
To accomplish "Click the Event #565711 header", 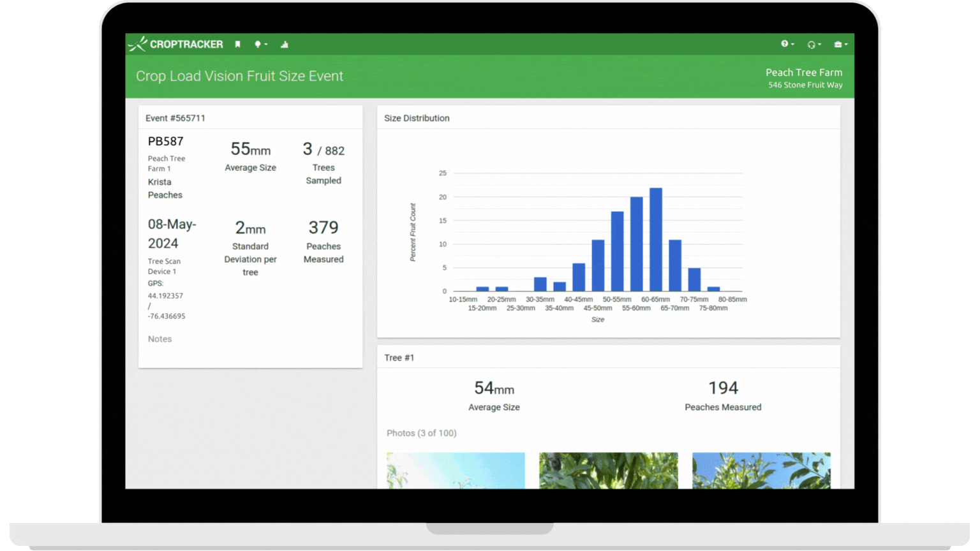I will pyautogui.click(x=175, y=118).
